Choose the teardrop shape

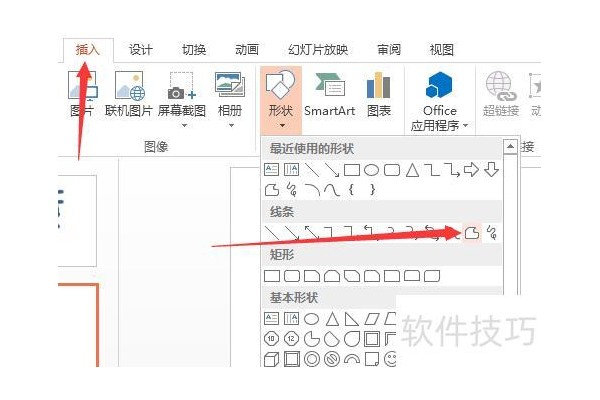(x=352, y=338)
